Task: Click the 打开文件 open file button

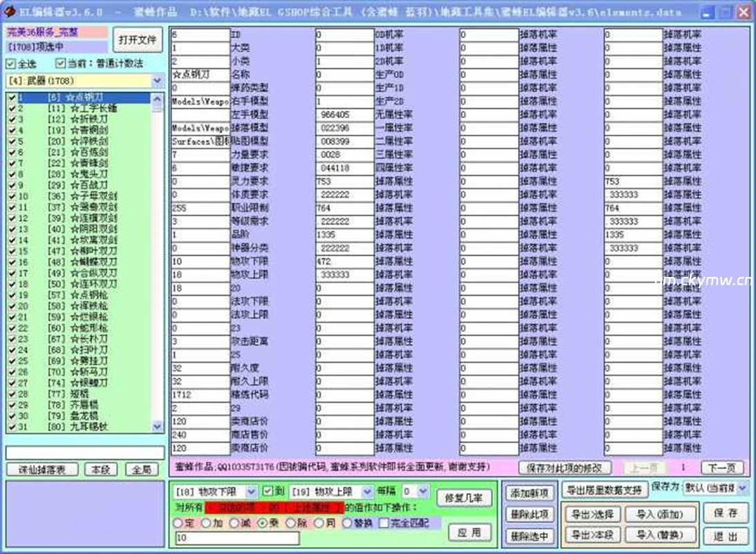Action: pos(138,39)
